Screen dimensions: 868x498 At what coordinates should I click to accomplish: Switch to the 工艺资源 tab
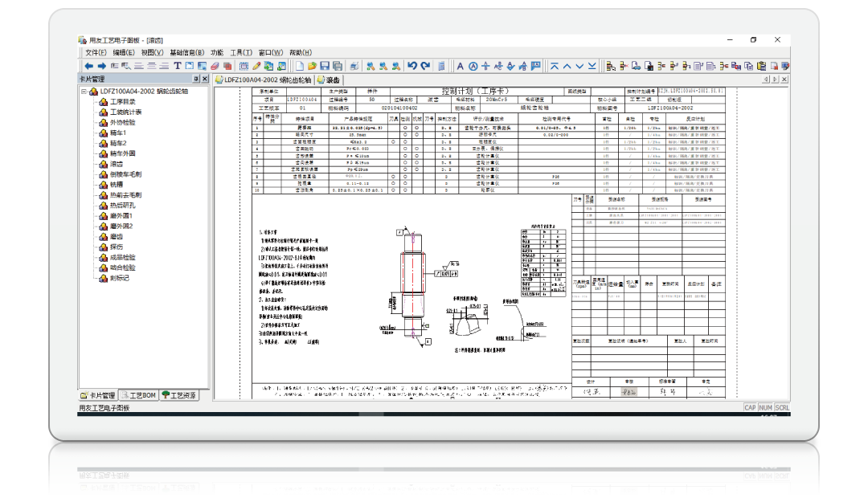click(x=179, y=394)
